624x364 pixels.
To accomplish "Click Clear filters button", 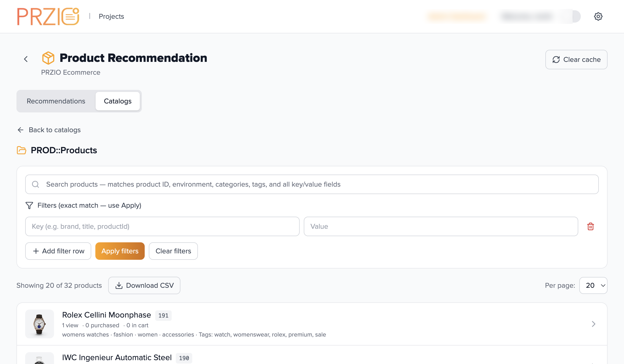I will [x=173, y=251].
